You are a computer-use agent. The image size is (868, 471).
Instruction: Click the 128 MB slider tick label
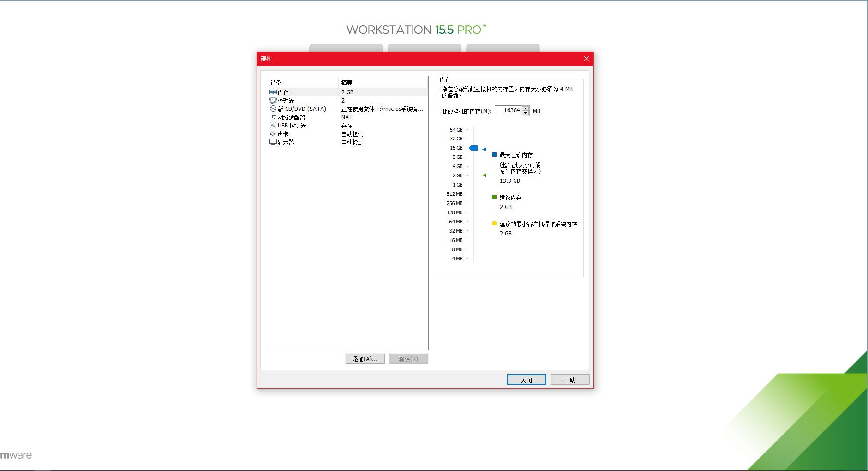click(455, 212)
